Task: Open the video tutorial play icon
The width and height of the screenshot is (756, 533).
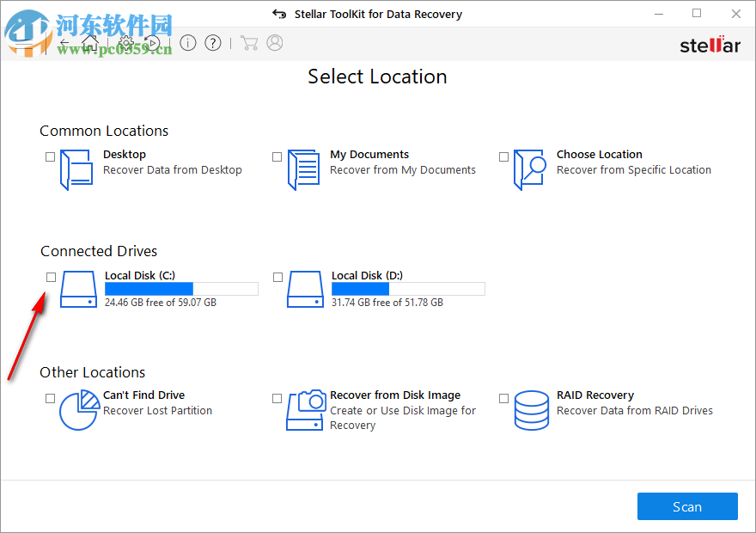Action: tap(153, 42)
